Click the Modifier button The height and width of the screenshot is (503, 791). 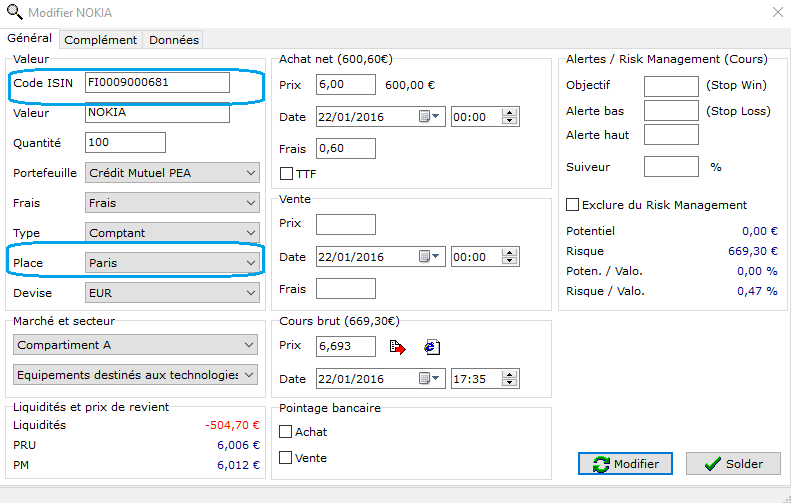pos(626,464)
